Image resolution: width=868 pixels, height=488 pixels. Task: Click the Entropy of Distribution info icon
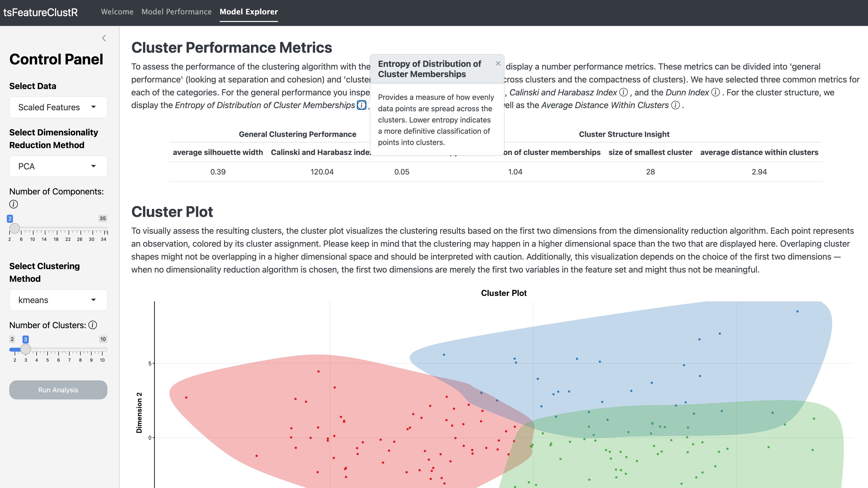click(x=362, y=105)
